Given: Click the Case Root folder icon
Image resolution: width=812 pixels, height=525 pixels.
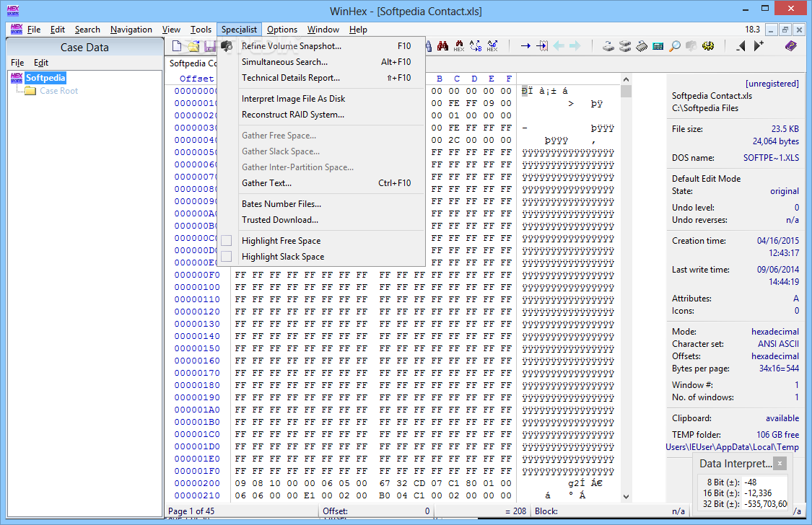Looking at the screenshot, I should [30, 91].
